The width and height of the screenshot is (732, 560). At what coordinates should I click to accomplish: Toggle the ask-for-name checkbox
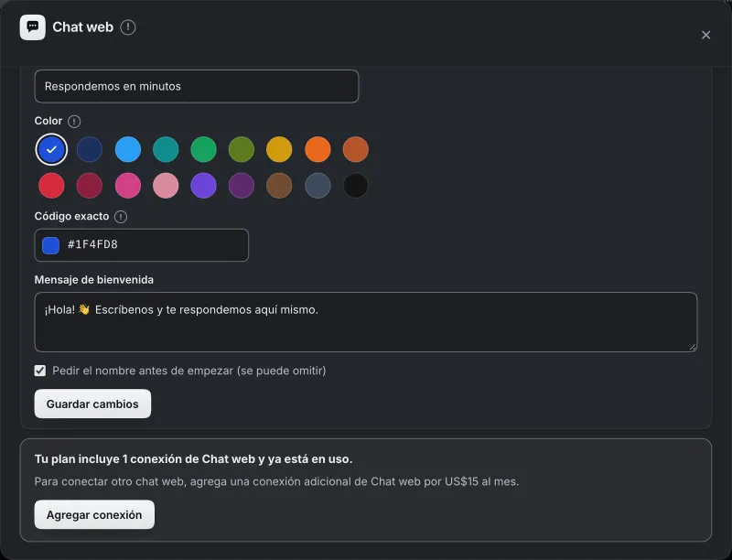pyautogui.click(x=40, y=371)
